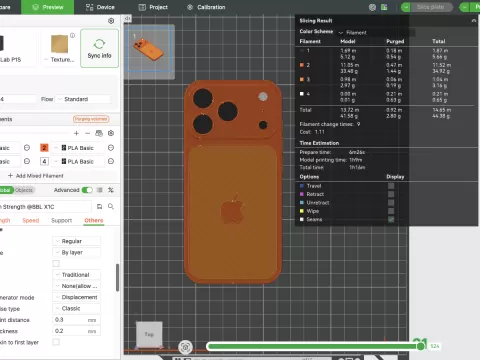The height and width of the screenshot is (360, 480).
Task: Switch to the Calibration tab
Action: pos(206,7)
